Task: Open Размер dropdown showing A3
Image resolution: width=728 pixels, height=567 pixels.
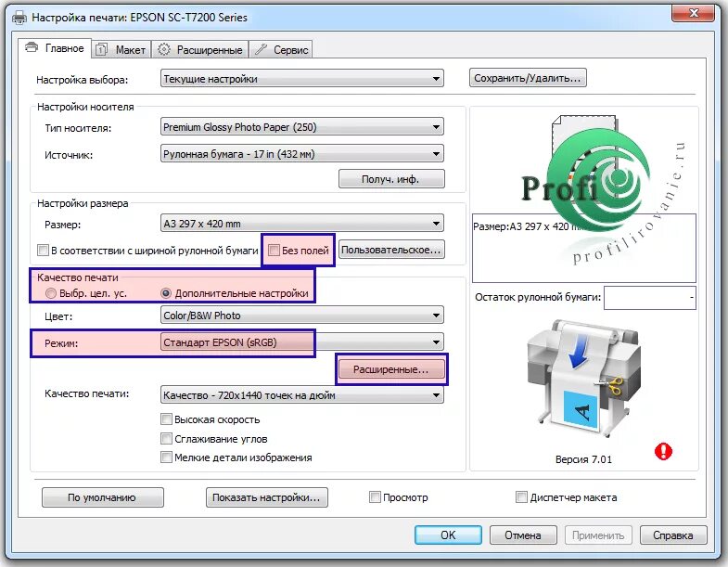Action: pyautogui.click(x=301, y=224)
